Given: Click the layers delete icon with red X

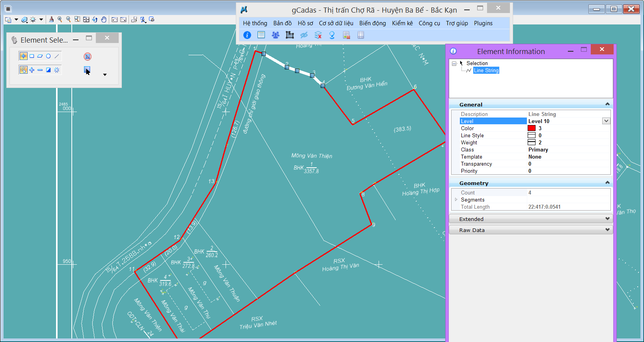Looking at the screenshot, I should pos(318,35).
